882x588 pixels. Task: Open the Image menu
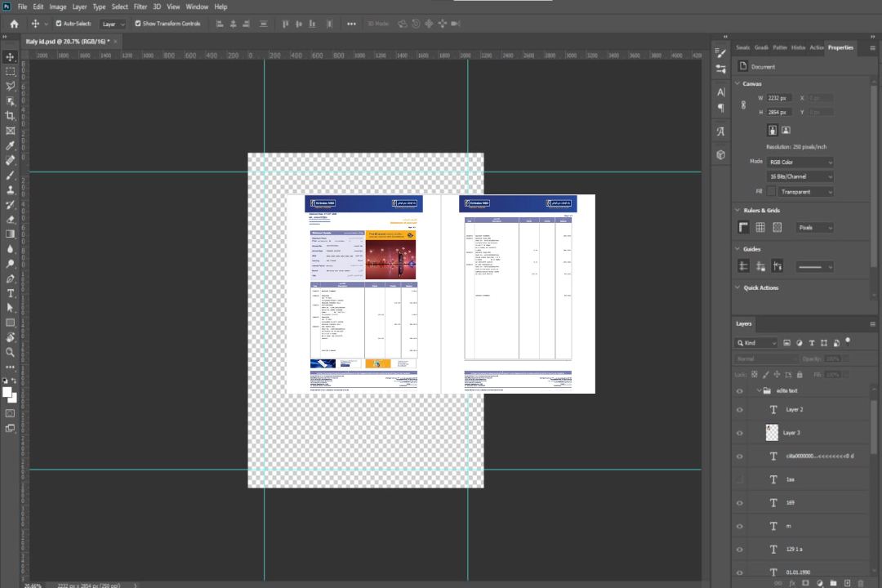(57, 7)
